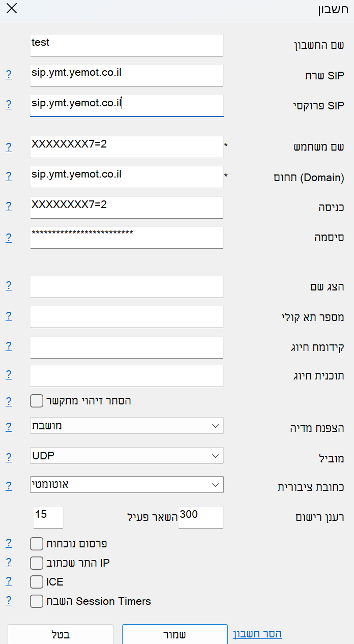The height and width of the screenshot is (644, 354).
Task: Click the help icon next to שם משתמש
Action: point(9,146)
